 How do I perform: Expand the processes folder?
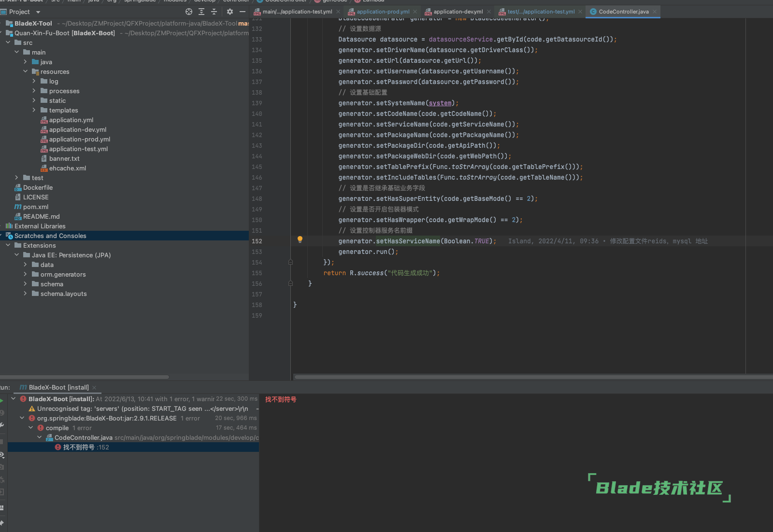tap(34, 91)
